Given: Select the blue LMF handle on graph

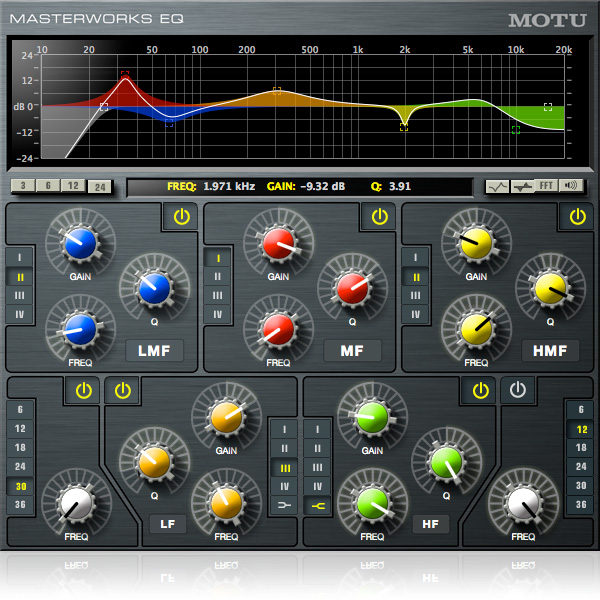Looking at the screenshot, I should [x=169, y=123].
